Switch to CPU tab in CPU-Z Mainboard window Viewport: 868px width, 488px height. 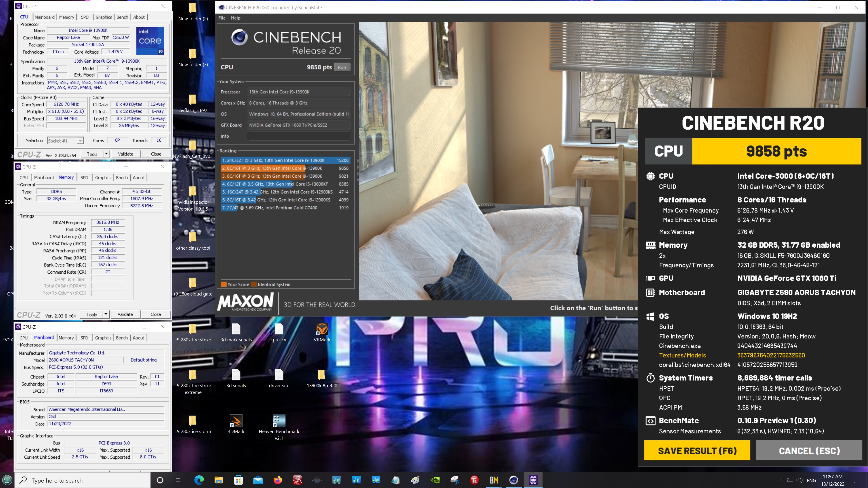pyautogui.click(x=24, y=338)
